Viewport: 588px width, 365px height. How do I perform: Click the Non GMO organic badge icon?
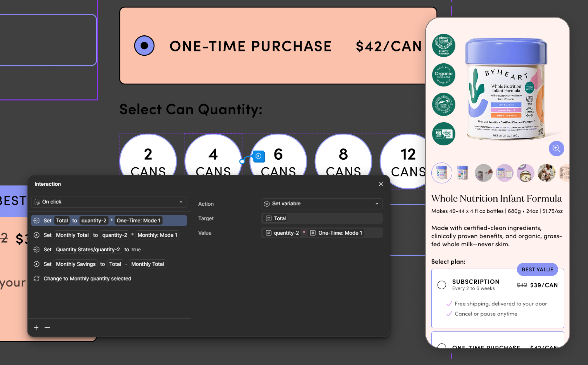(444, 134)
